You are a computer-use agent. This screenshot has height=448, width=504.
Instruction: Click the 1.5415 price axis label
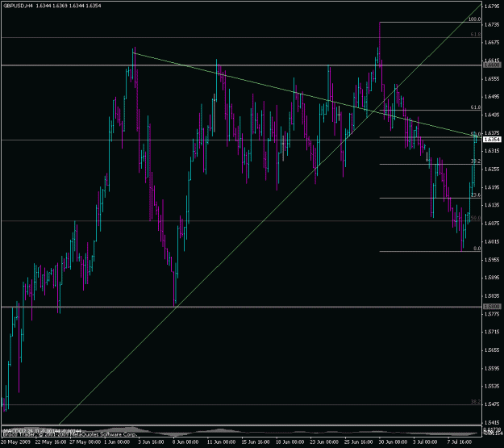pyautogui.click(x=492, y=423)
